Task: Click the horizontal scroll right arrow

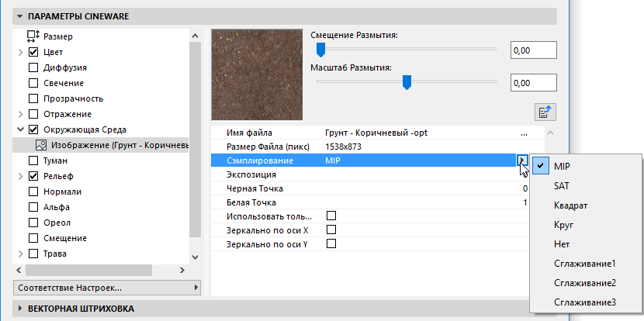Action: coord(182,270)
